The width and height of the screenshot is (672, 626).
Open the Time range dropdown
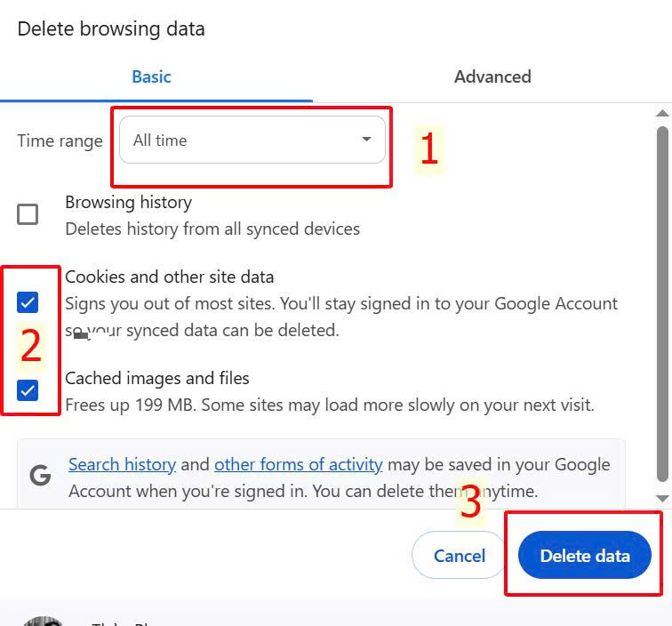[252, 140]
